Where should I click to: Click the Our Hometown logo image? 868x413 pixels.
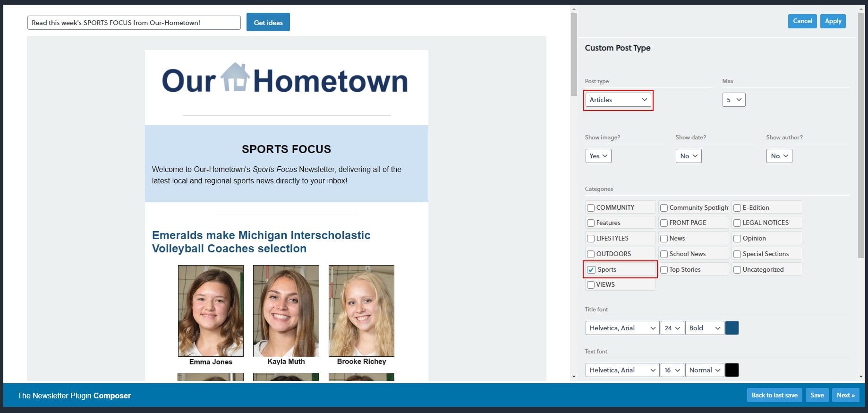click(285, 78)
